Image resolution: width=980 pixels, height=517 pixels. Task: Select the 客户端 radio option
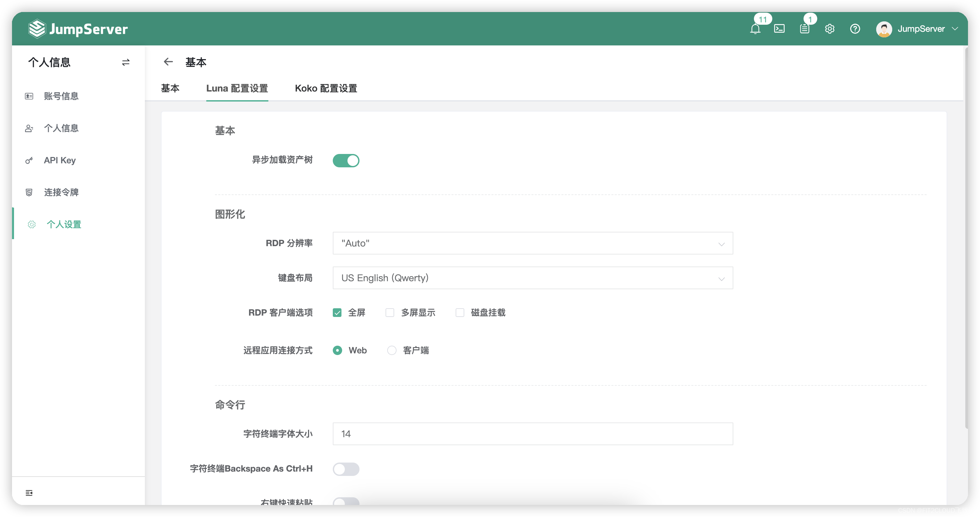tap(392, 350)
